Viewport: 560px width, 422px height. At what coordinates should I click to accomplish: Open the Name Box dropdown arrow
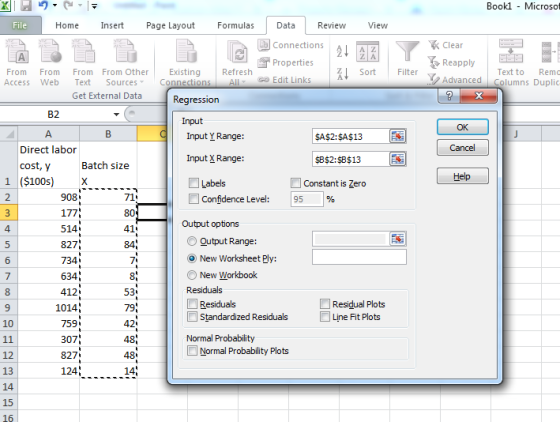pyautogui.click(x=116, y=115)
